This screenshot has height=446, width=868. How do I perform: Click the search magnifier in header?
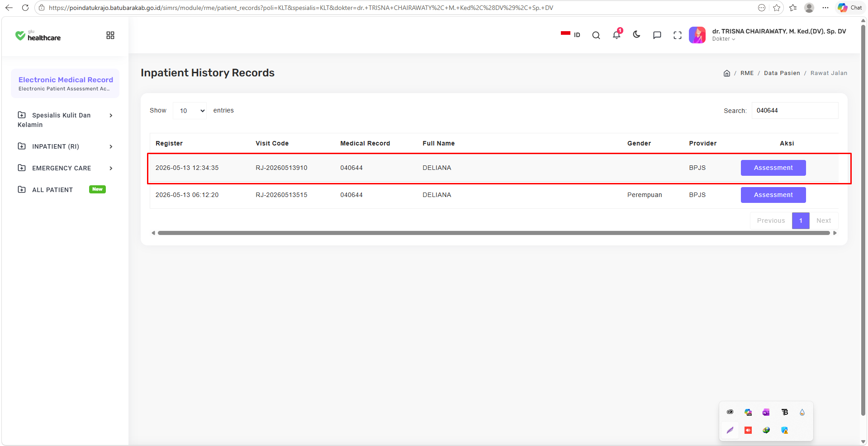tap(596, 35)
